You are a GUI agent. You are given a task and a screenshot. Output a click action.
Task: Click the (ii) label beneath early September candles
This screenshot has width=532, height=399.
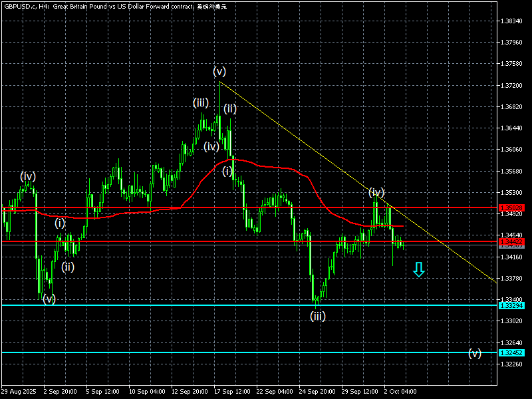pyautogui.click(x=68, y=267)
